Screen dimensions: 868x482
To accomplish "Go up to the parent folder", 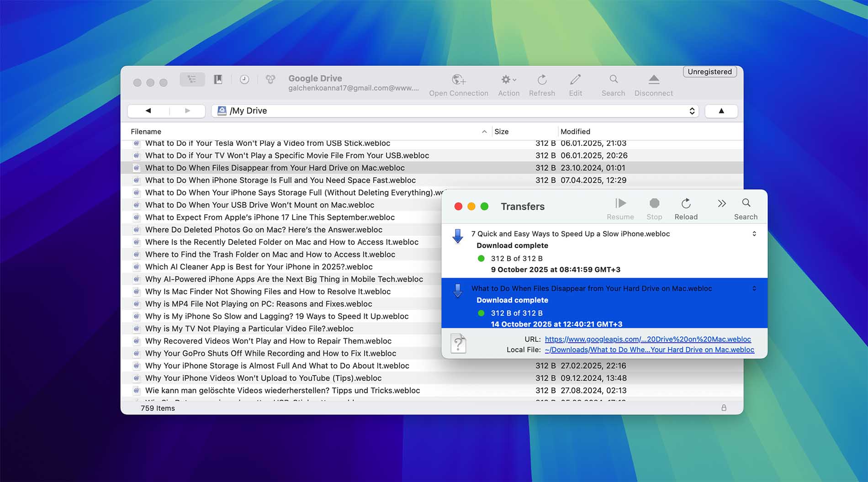I will tap(721, 111).
